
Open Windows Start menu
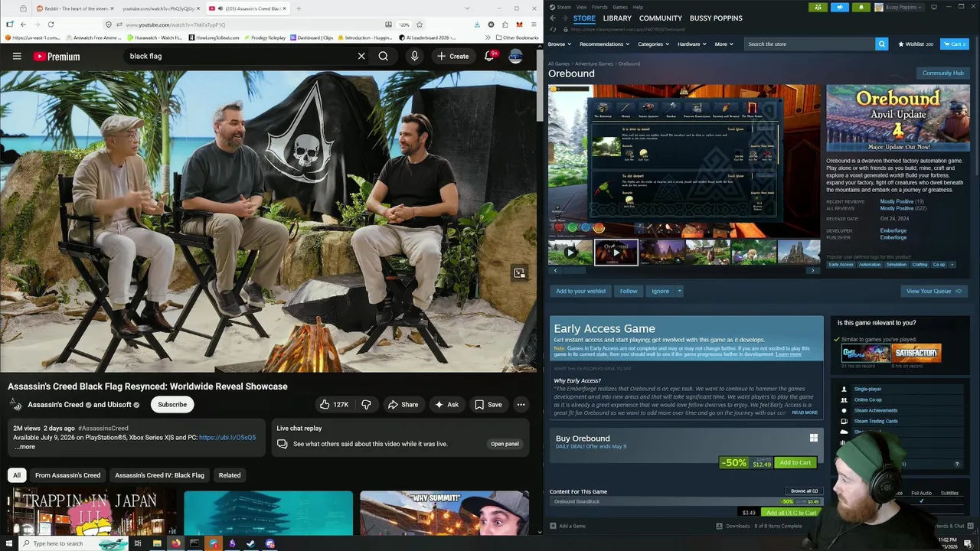[8, 543]
